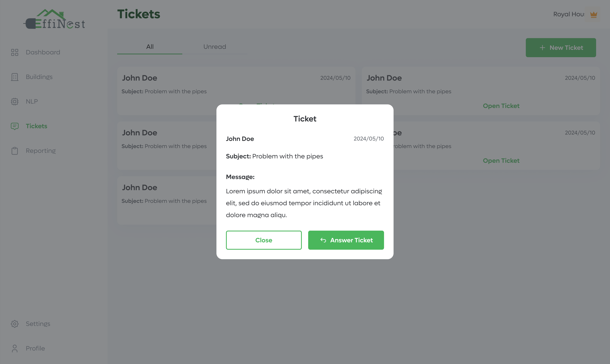Click the crown icon in header
This screenshot has height=364, width=610.
coord(593,14)
